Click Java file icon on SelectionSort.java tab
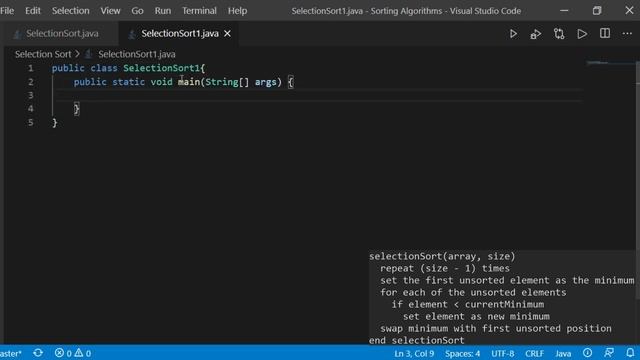Screen dimensions: 640x360 pos(17,34)
